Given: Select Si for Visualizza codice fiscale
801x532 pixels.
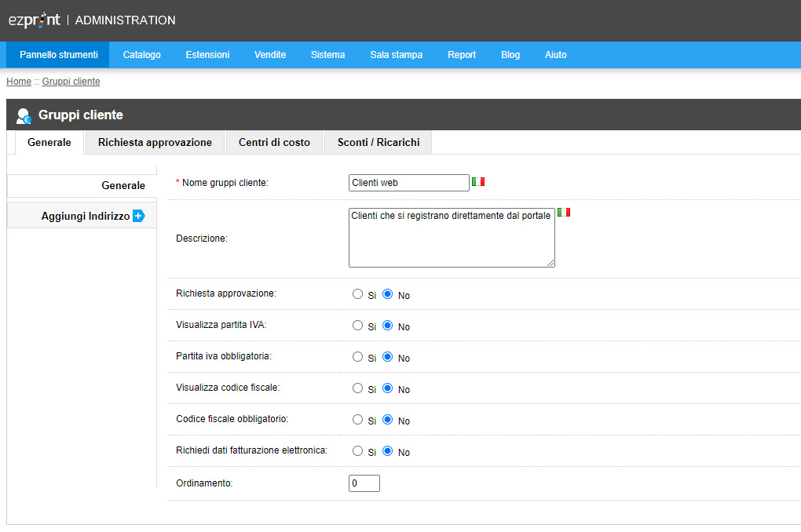Looking at the screenshot, I should pos(357,388).
